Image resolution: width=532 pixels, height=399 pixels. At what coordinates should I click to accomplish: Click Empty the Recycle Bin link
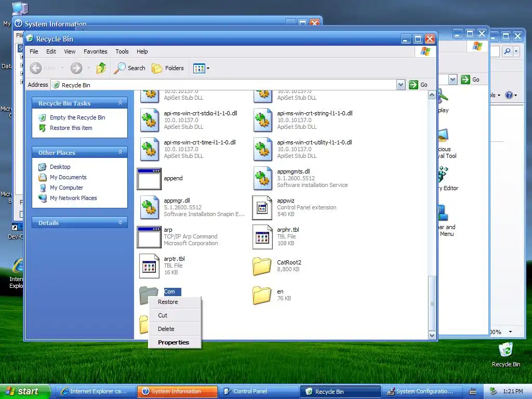[77, 117]
